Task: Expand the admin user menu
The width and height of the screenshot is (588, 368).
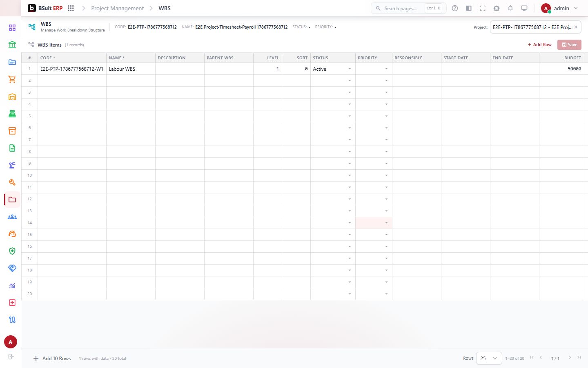Action: pyautogui.click(x=559, y=8)
